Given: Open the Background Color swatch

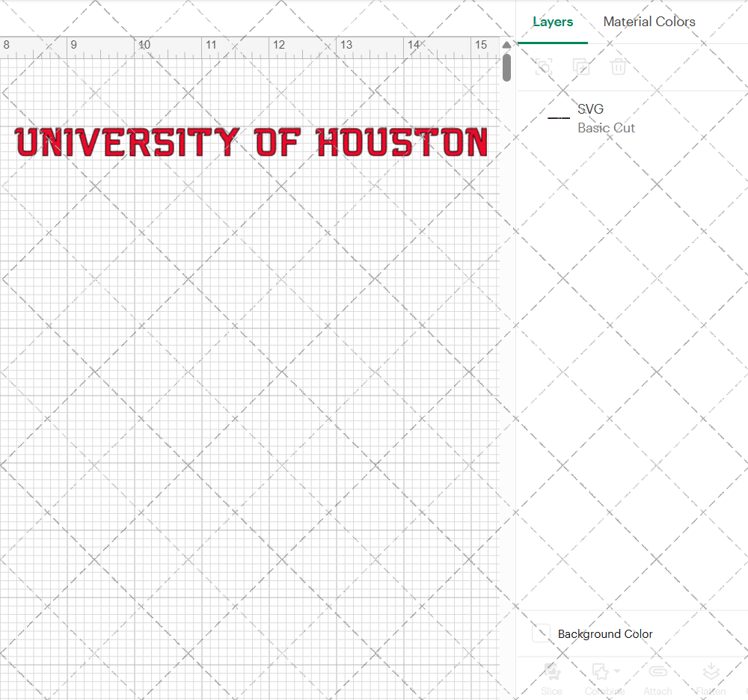Looking at the screenshot, I should point(541,633).
